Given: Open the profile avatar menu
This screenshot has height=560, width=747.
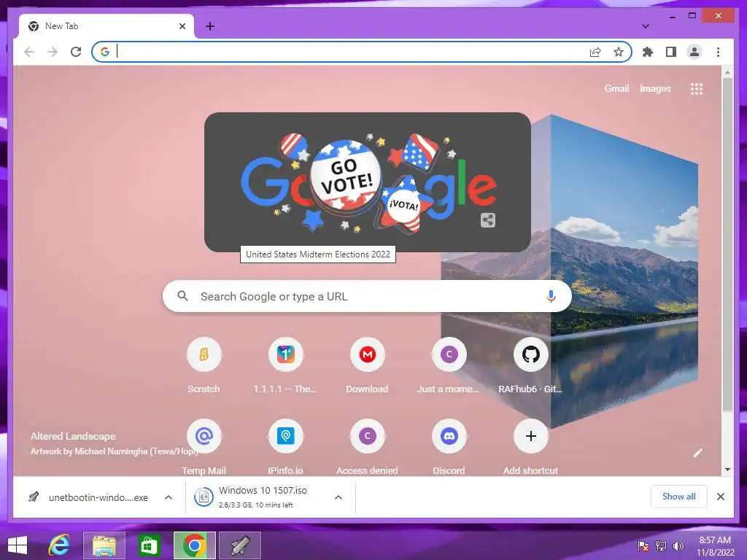Looking at the screenshot, I should (694, 52).
